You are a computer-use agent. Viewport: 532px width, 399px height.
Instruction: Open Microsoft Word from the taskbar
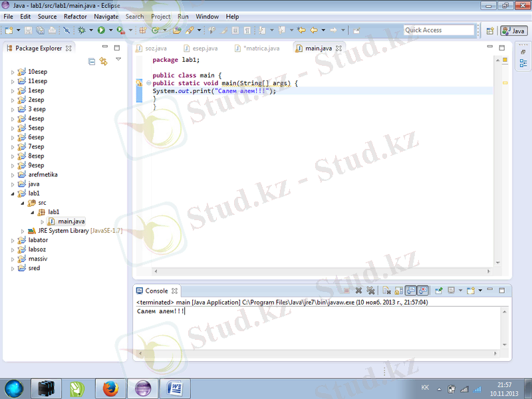(175, 389)
